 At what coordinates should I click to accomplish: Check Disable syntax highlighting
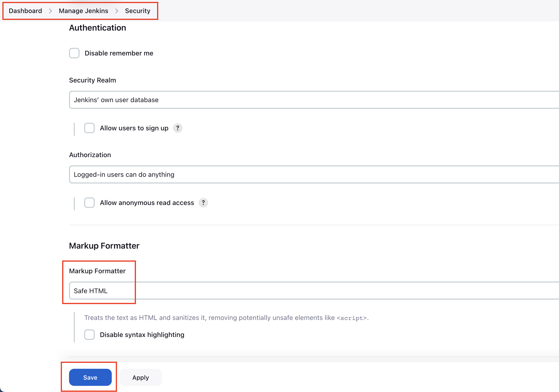(x=89, y=335)
